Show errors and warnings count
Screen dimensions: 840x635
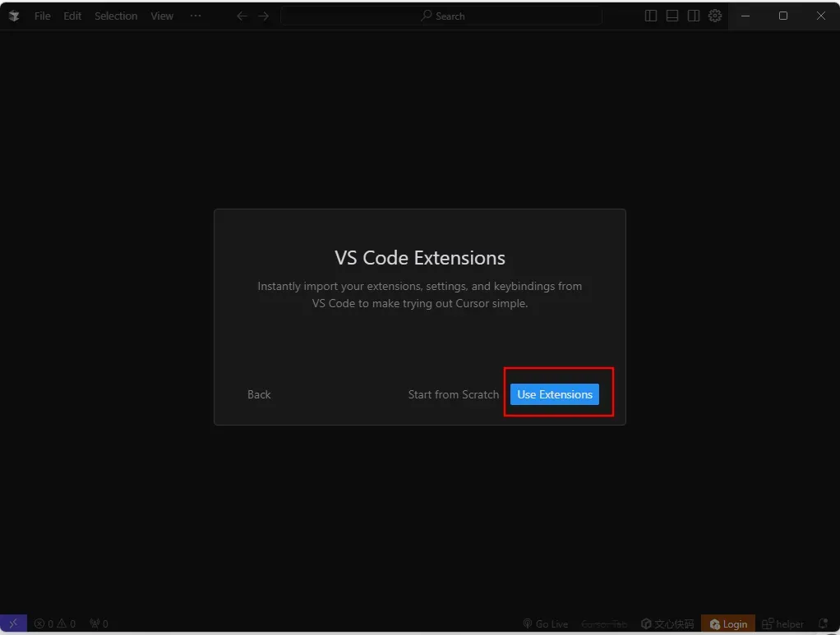[54, 623]
